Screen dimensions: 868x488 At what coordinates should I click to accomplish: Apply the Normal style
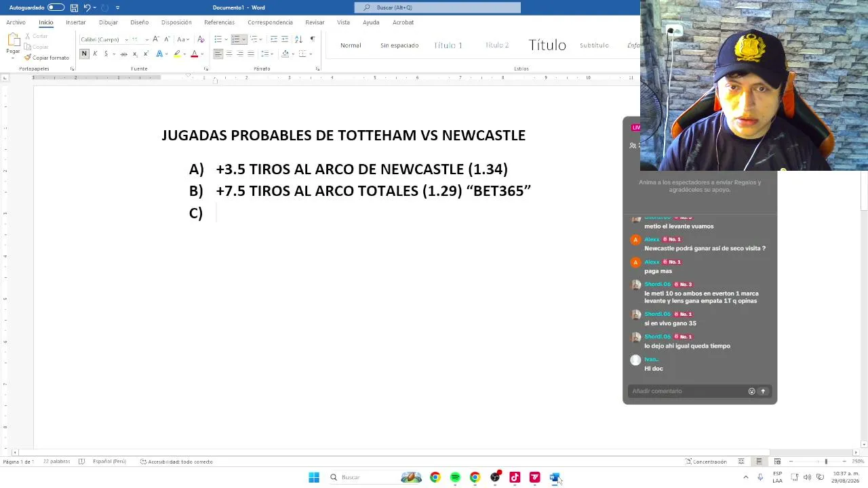pyautogui.click(x=351, y=45)
